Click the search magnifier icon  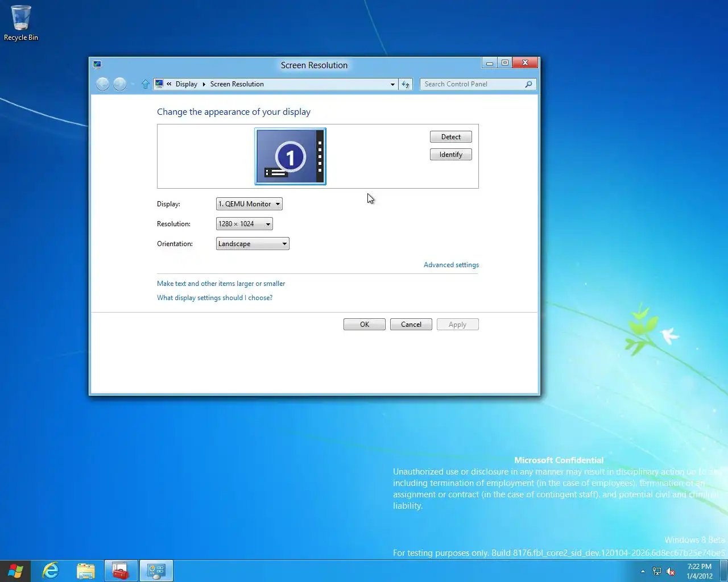pos(528,84)
